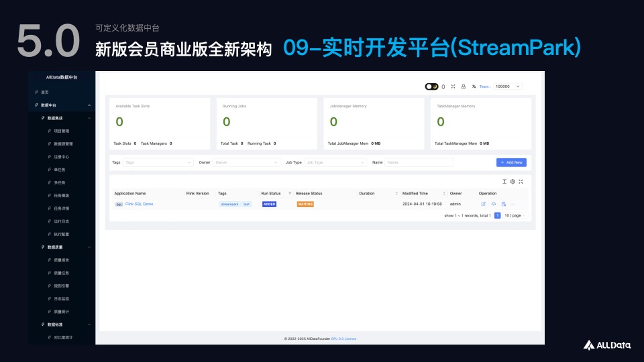Image resolution: width=644 pixels, height=362 pixels.
Task: Click the link icon beside 项目管理
Action: 49,131
